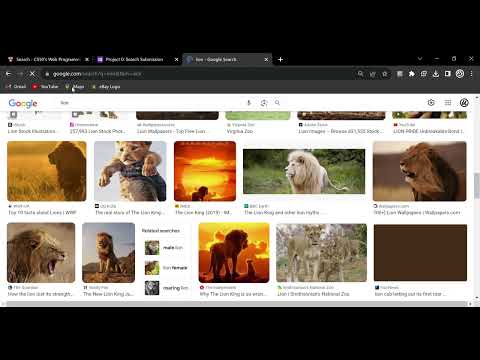Open the Google account avatar

coord(464,103)
